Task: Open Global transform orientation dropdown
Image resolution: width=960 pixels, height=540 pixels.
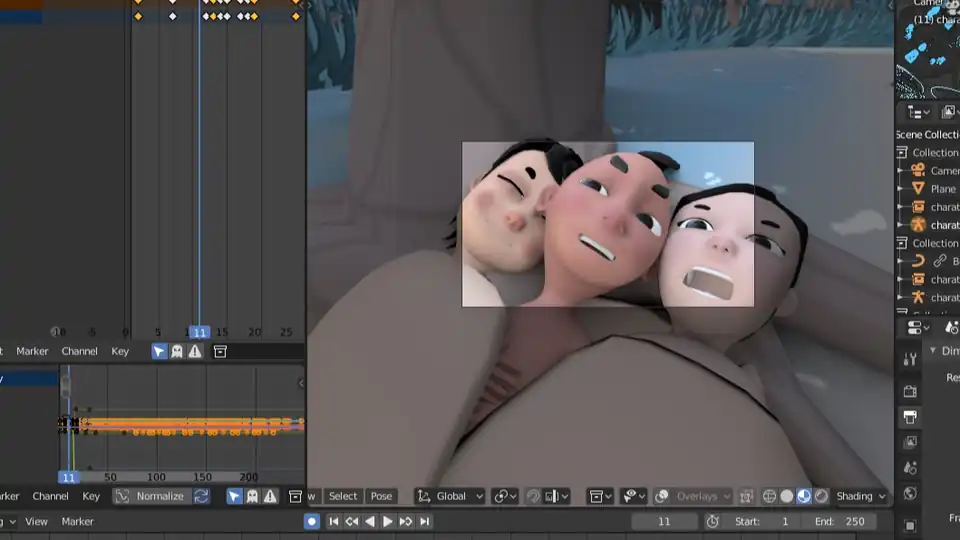Action: [x=451, y=497]
